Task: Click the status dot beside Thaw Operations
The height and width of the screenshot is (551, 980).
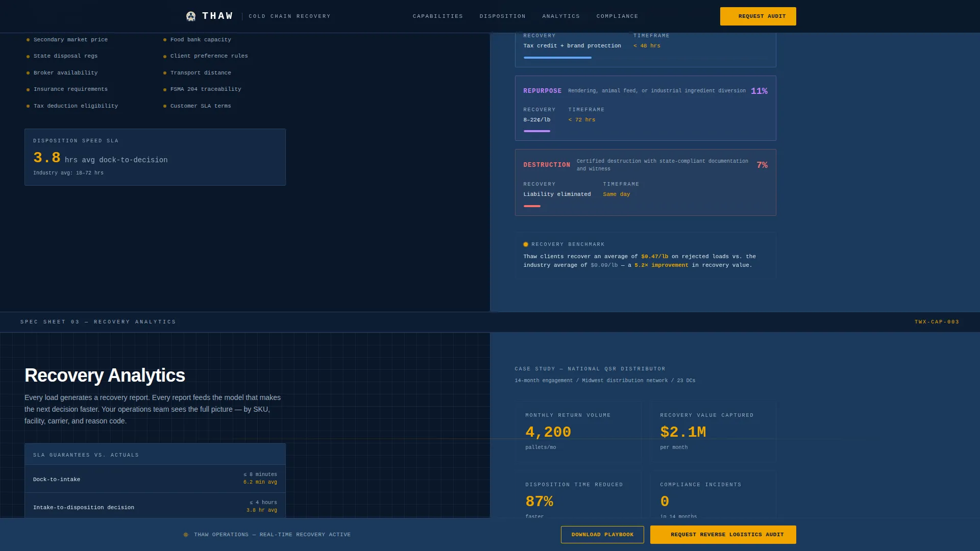Action: pyautogui.click(x=186, y=535)
